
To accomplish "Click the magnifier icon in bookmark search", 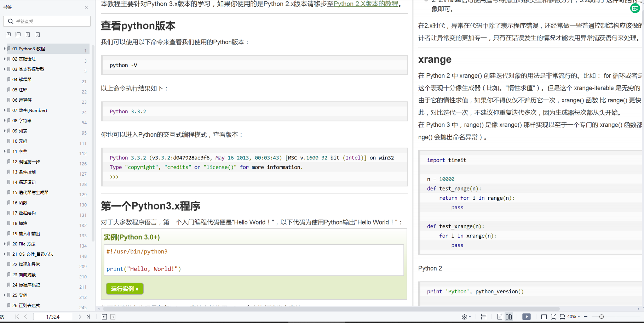I will (x=11, y=21).
